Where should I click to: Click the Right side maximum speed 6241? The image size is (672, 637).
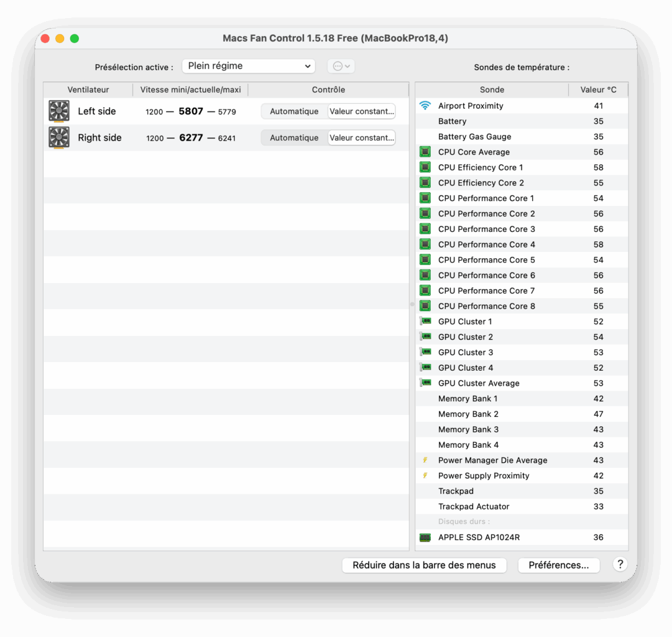[x=227, y=138]
